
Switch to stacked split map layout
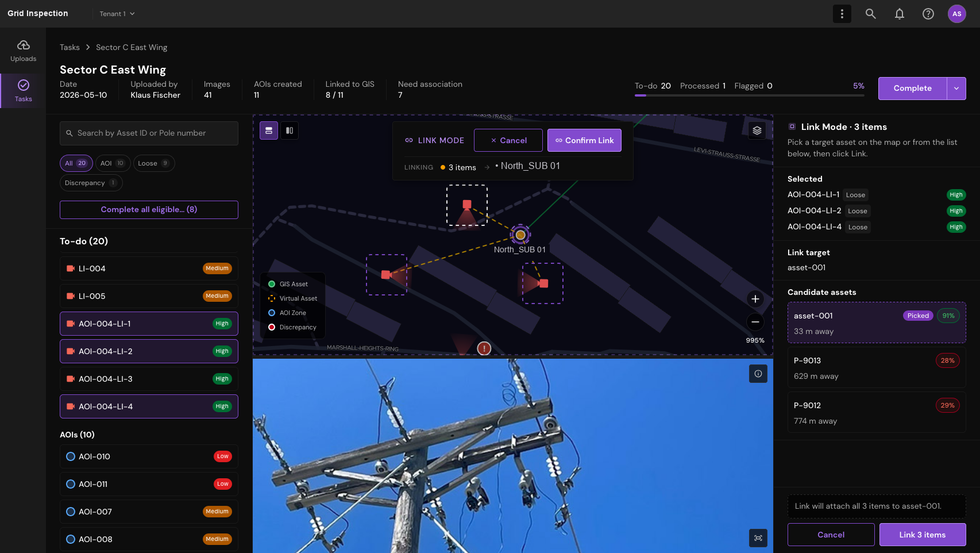pos(269,130)
